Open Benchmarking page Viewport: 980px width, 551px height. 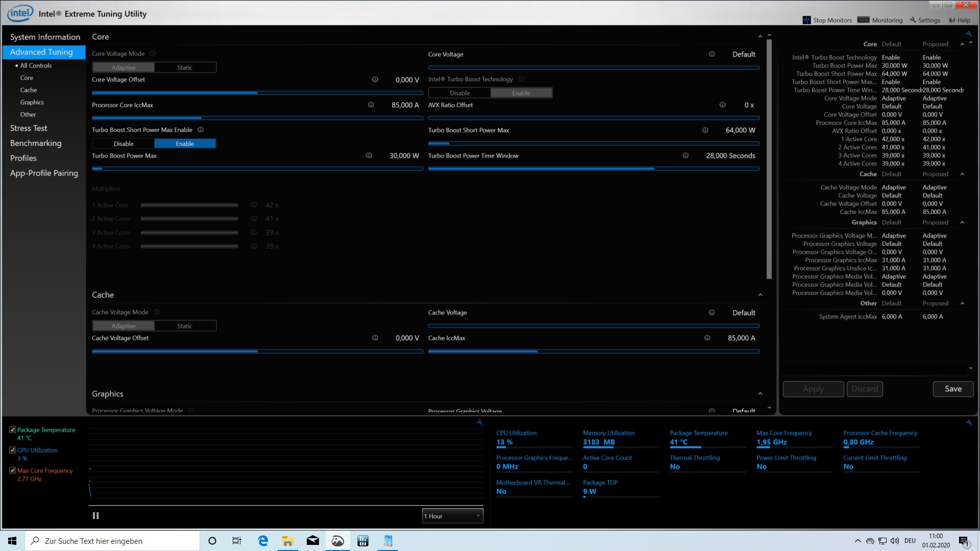click(36, 143)
